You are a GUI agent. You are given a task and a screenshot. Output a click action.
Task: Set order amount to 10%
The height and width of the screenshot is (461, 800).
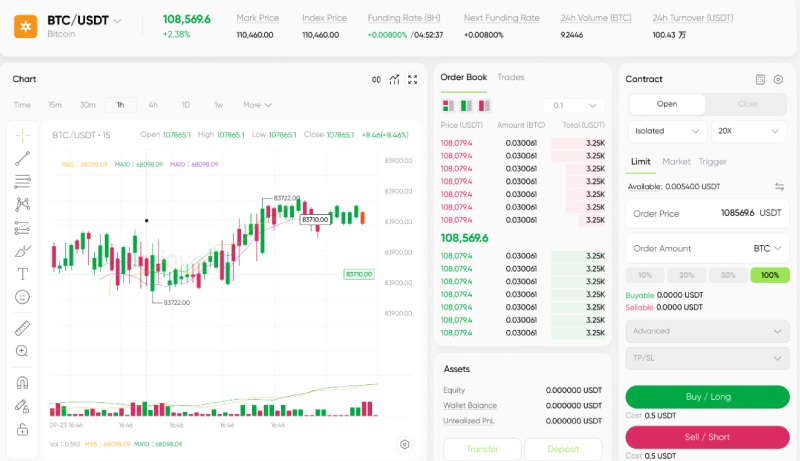645,275
